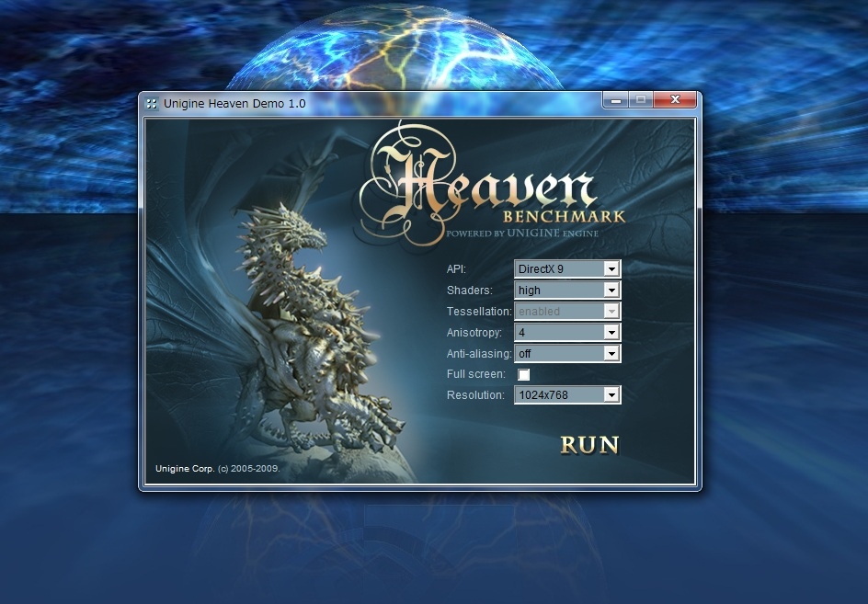This screenshot has height=604, width=868.
Task: Click the 'POWERED BY UNIGINE ENGINE' text
Action: [522, 234]
